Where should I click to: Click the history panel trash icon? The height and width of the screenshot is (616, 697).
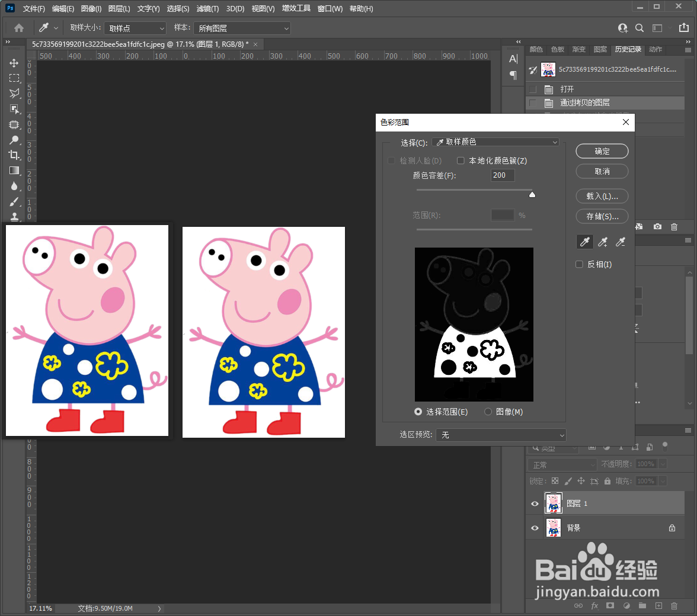[674, 226]
